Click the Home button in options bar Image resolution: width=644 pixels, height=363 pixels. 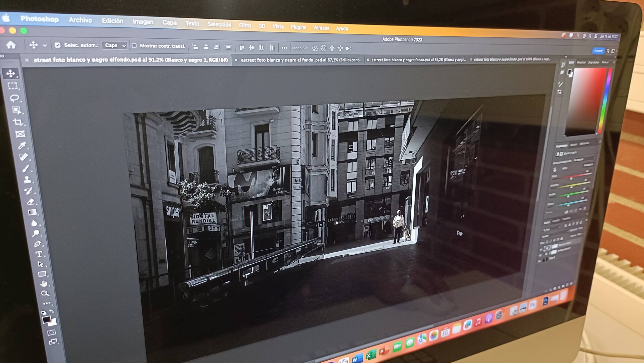pos(11,45)
